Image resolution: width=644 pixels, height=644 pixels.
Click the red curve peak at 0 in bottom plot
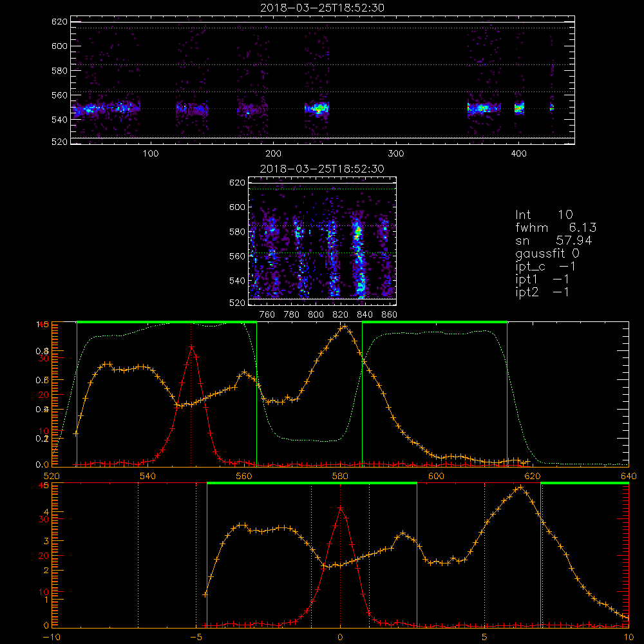coord(341,508)
